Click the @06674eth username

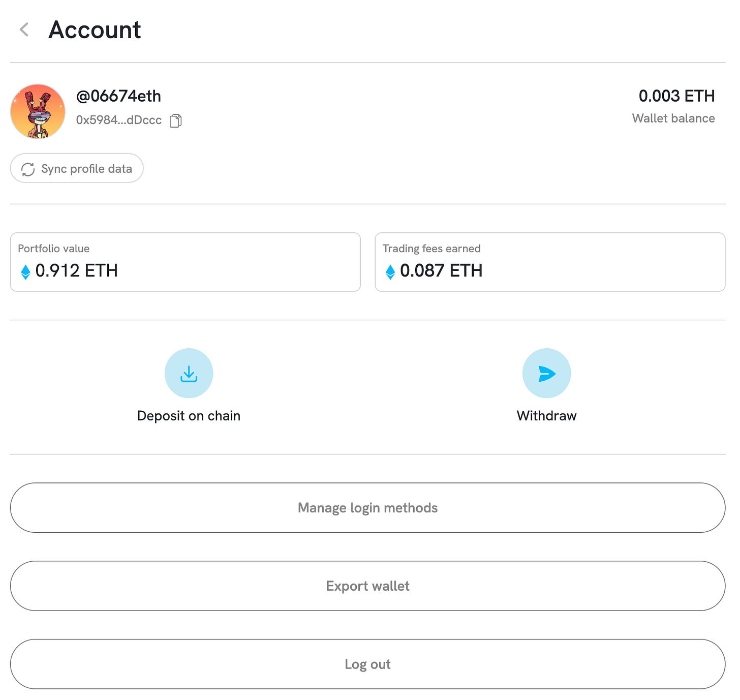118,96
